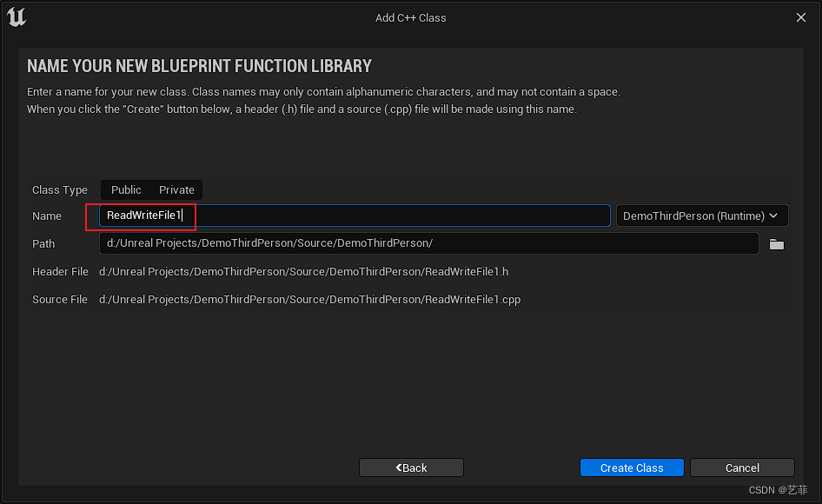This screenshot has height=504, width=822.
Task: Click the Unreal Engine logo icon
Action: click(x=17, y=17)
